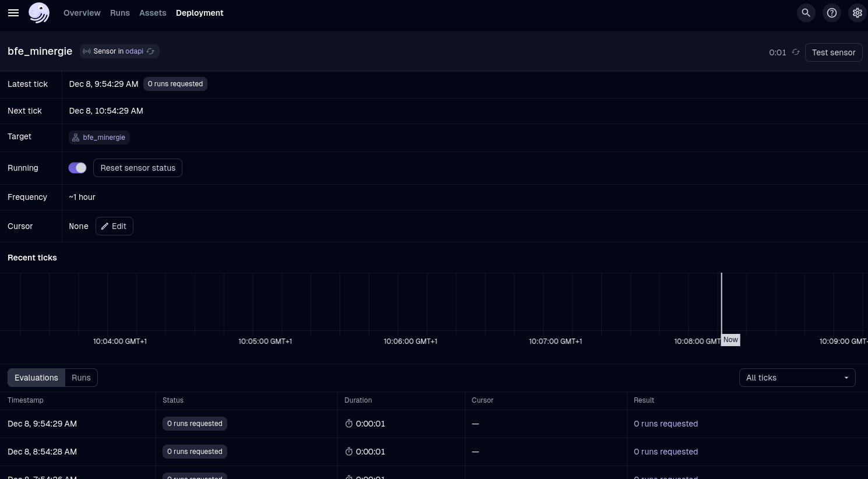Click the Next tick value Dec 8, 10:54:29 AM
The image size is (868, 479).
pos(106,111)
